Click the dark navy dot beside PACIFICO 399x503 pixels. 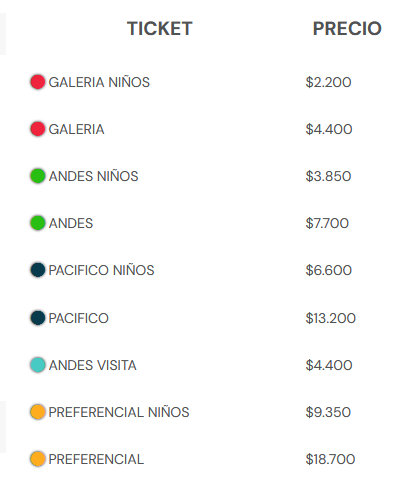[x=38, y=318]
